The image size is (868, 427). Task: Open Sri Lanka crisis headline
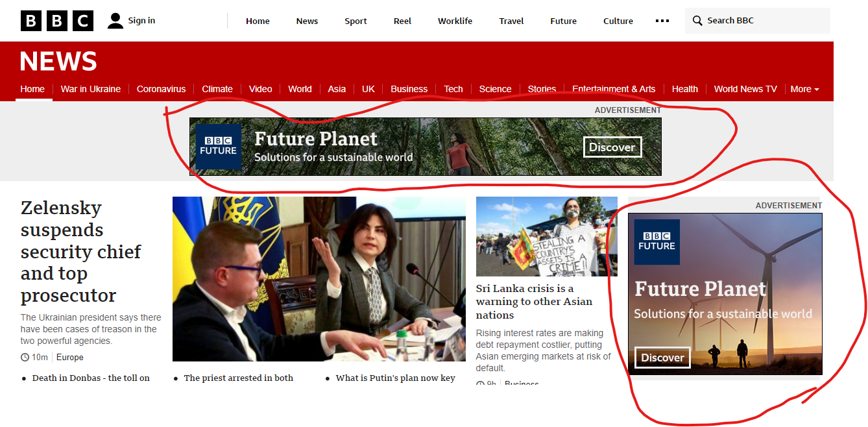point(534,302)
